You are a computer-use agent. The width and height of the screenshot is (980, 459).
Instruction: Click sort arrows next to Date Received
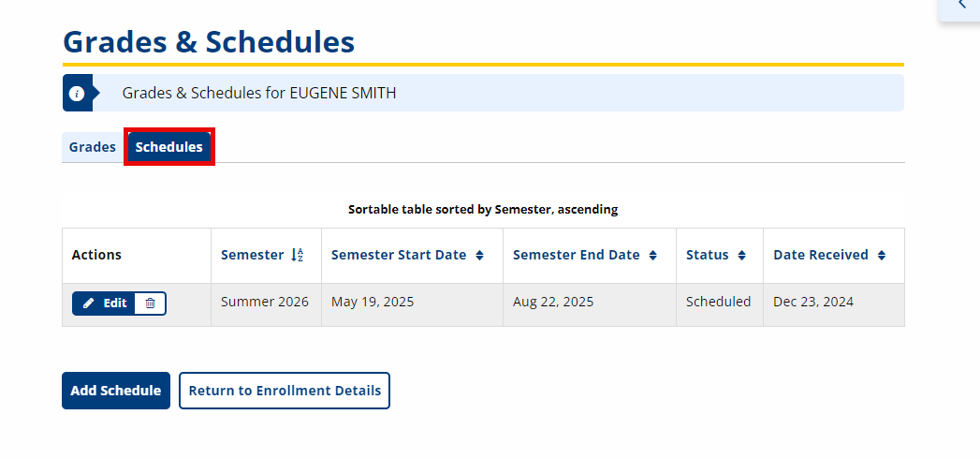pyautogui.click(x=881, y=255)
